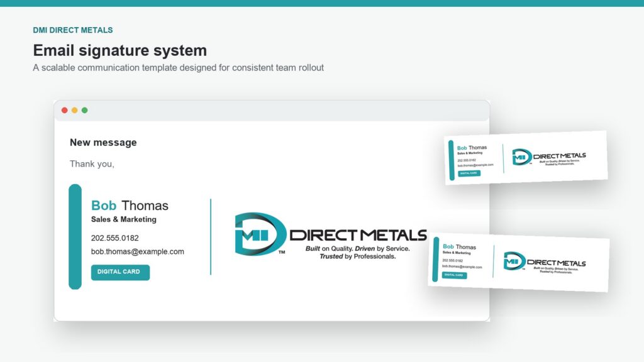Screen dimensions: 644x362
Task: Click the Sales & Marketing title in main signature
Action: 124,219
